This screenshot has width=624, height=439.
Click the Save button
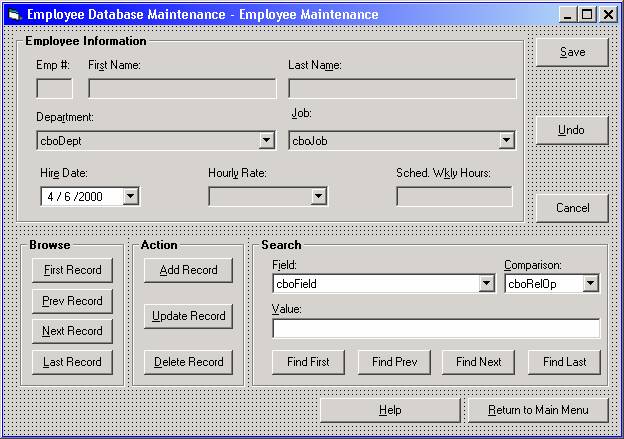[x=572, y=52]
